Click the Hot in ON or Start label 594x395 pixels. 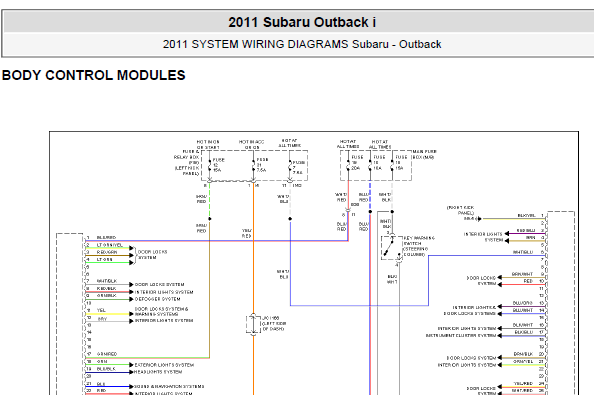click(x=208, y=144)
